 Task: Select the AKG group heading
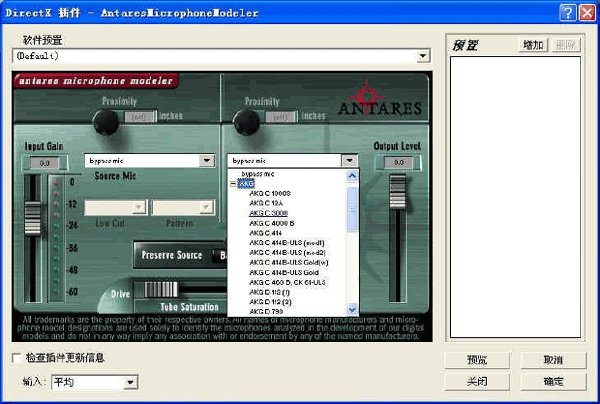(x=246, y=184)
